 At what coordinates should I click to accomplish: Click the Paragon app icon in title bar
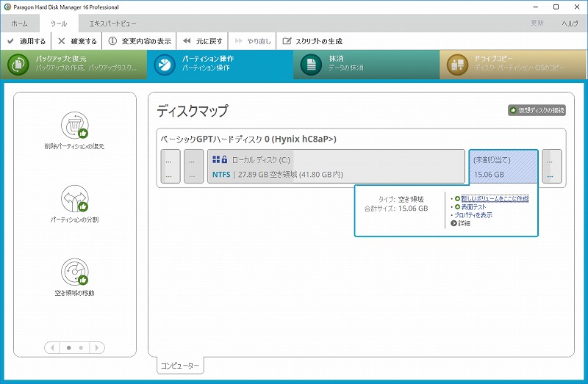coord(7,7)
